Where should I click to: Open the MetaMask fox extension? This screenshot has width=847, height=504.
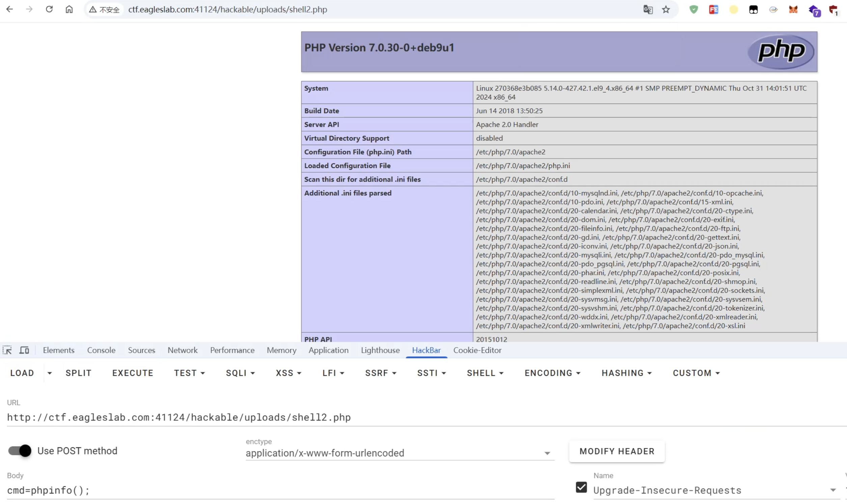tap(793, 9)
